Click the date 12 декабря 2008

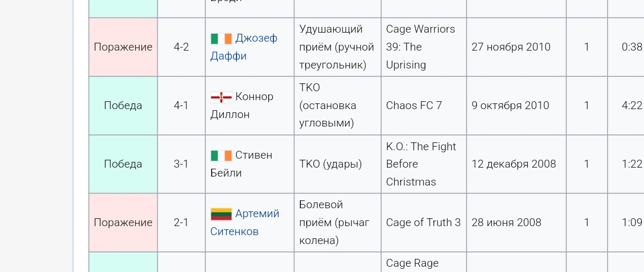514,164
